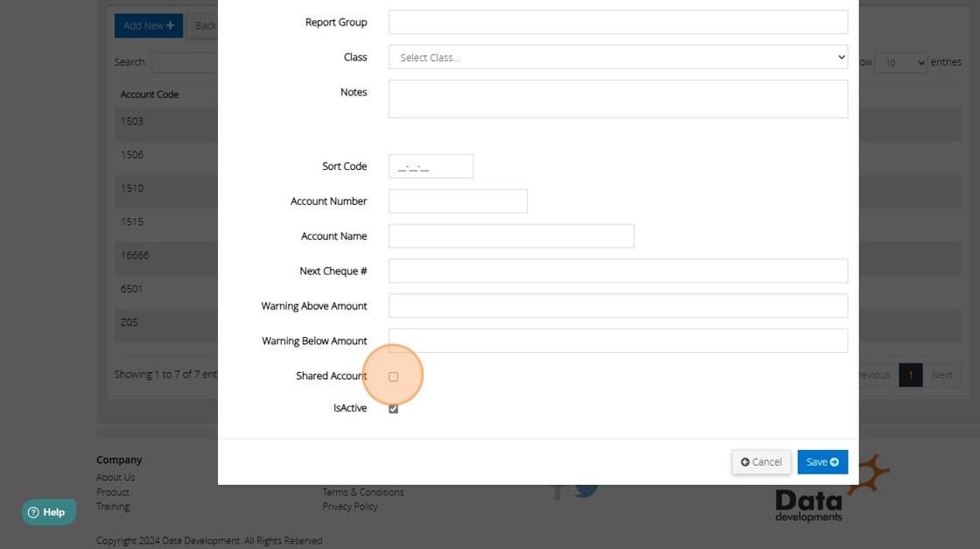Click the Account Number field

point(458,201)
